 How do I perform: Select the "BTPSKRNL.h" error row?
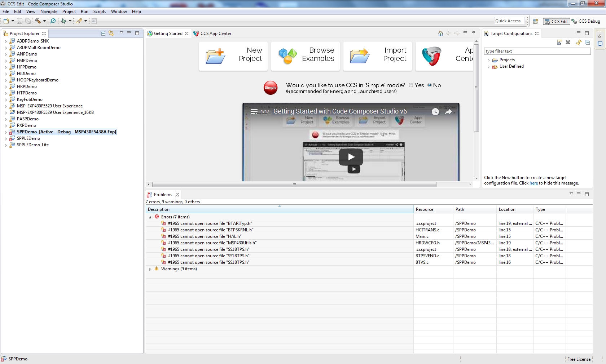[369, 230]
